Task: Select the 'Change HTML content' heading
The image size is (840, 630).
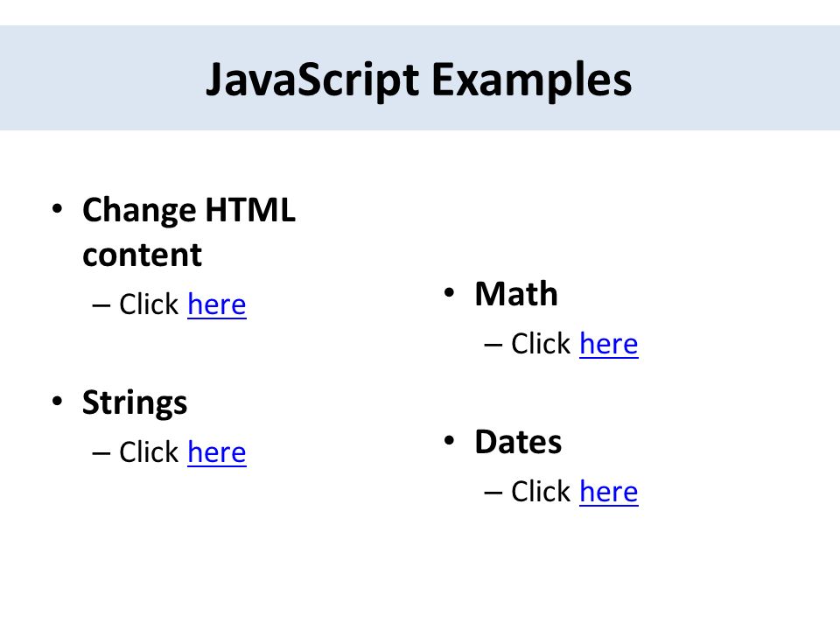Action: [189, 231]
